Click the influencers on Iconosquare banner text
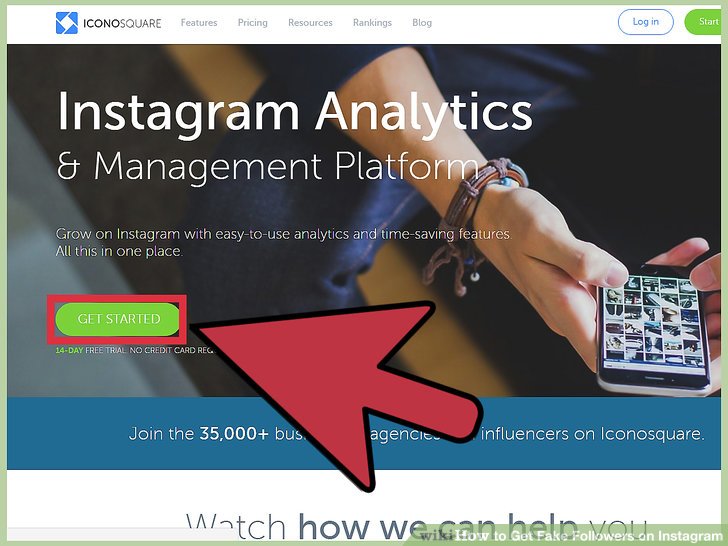 click(592, 434)
